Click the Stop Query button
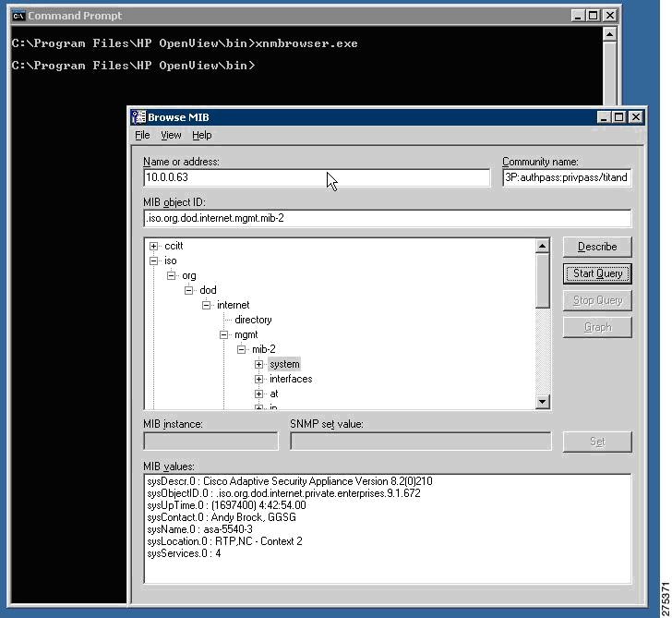This screenshot has width=672, height=618. 597,300
